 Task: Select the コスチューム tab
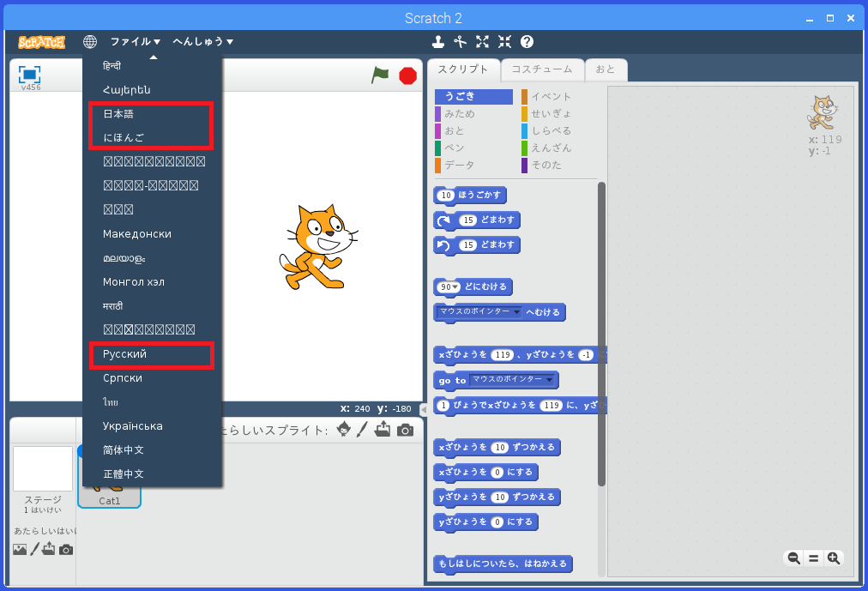tap(542, 69)
